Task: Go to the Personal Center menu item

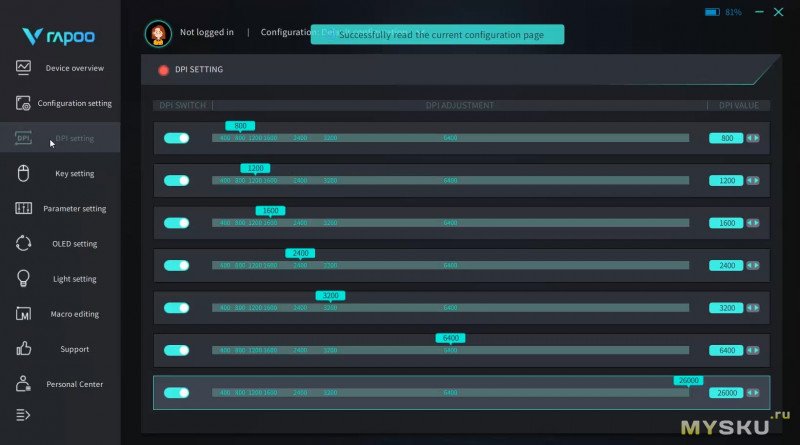Action: click(74, 384)
